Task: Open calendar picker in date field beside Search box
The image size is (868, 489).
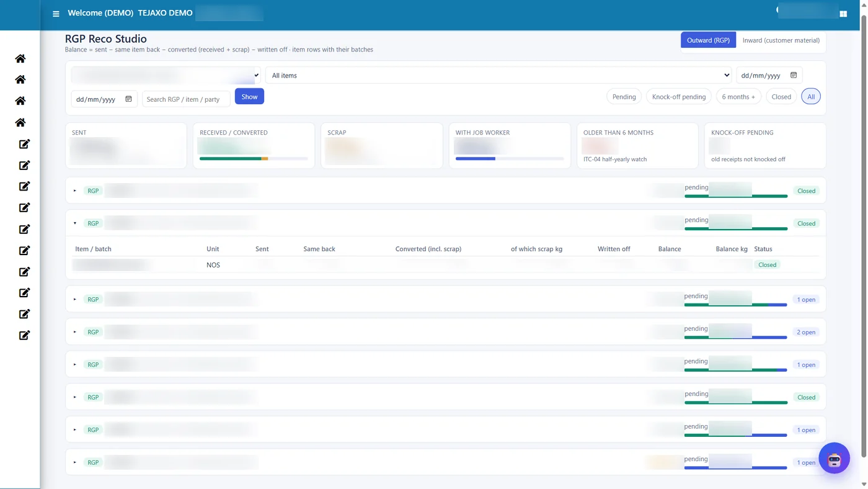Action: pyautogui.click(x=128, y=99)
